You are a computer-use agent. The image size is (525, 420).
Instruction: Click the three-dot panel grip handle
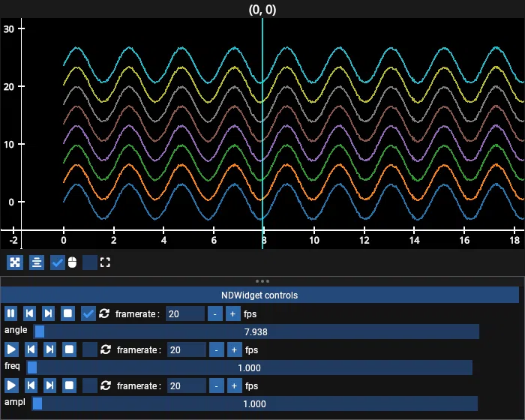point(262,281)
